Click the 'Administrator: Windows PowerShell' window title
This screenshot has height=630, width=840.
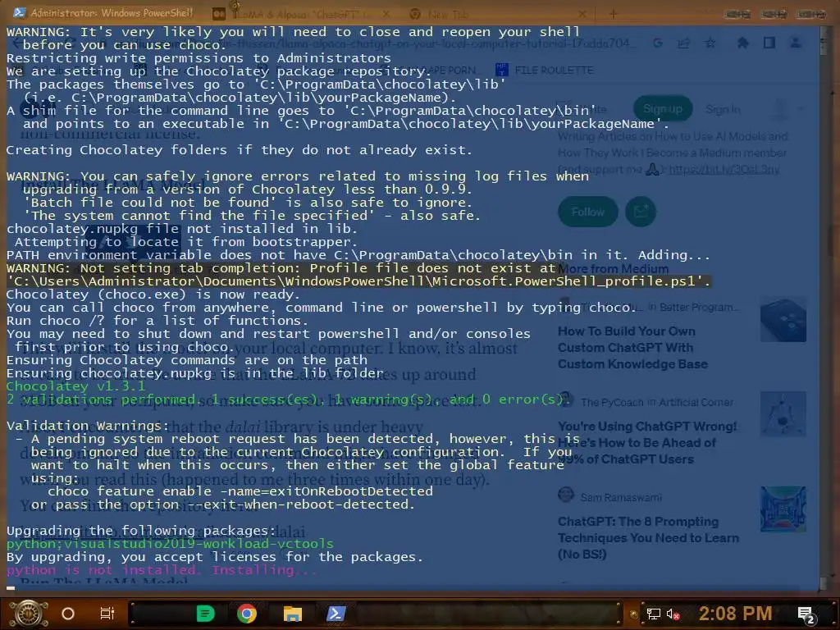tap(112, 12)
